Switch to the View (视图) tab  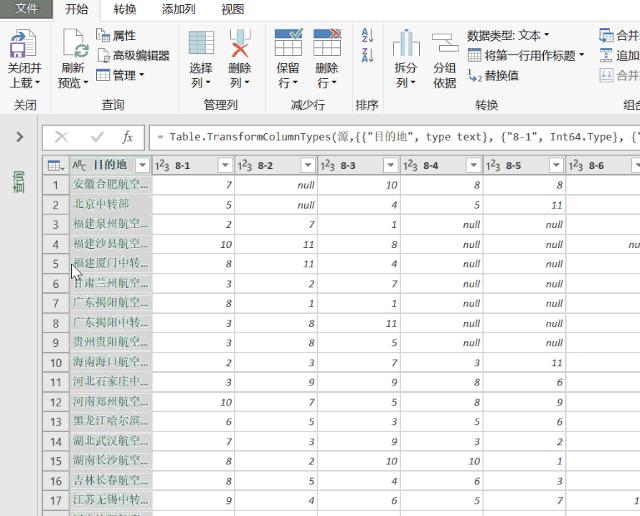[233, 9]
